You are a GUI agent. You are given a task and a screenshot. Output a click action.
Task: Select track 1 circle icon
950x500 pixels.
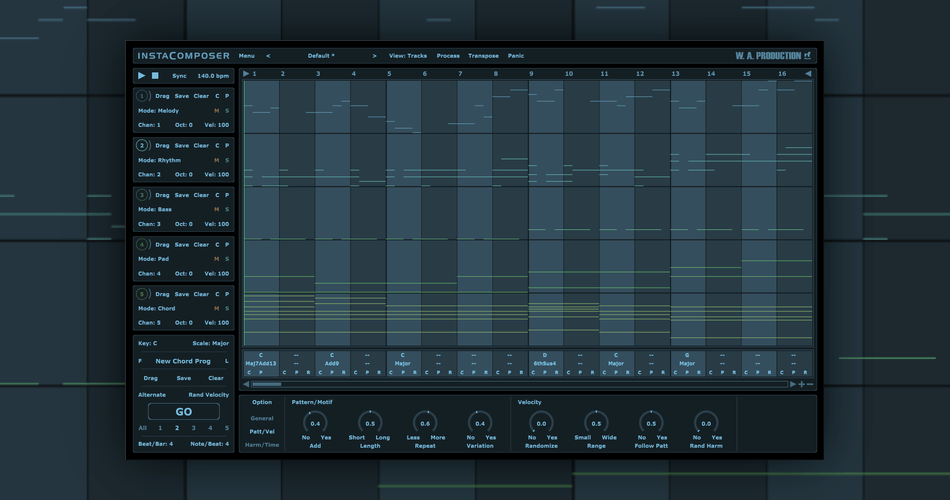coord(142,96)
